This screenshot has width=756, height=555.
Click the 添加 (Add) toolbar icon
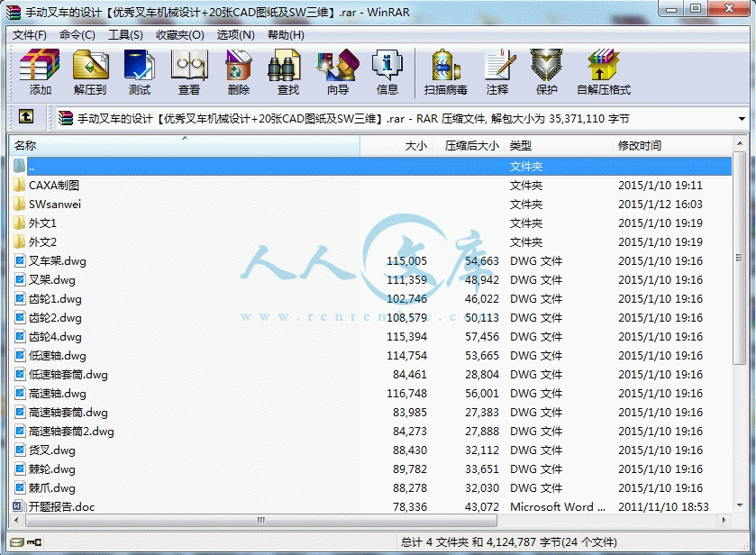pos(40,65)
